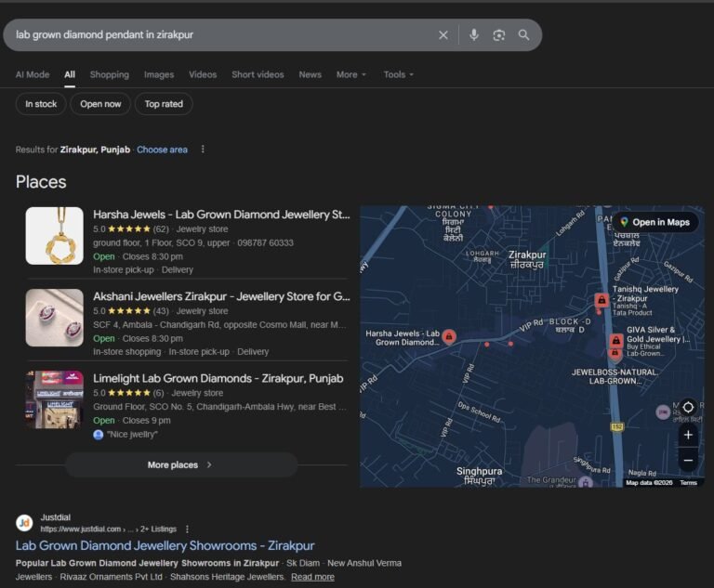Click the Choose area link
The image size is (714, 588).
pos(162,150)
